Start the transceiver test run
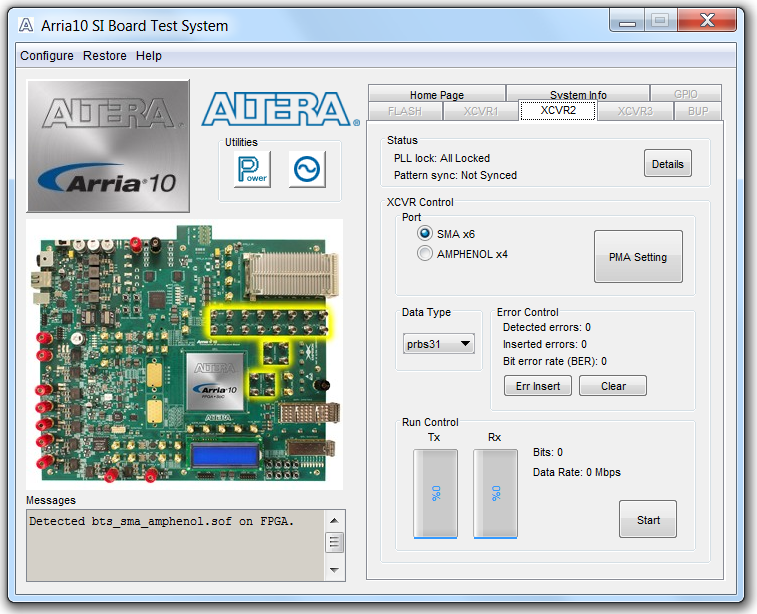The image size is (757, 614). 648,520
